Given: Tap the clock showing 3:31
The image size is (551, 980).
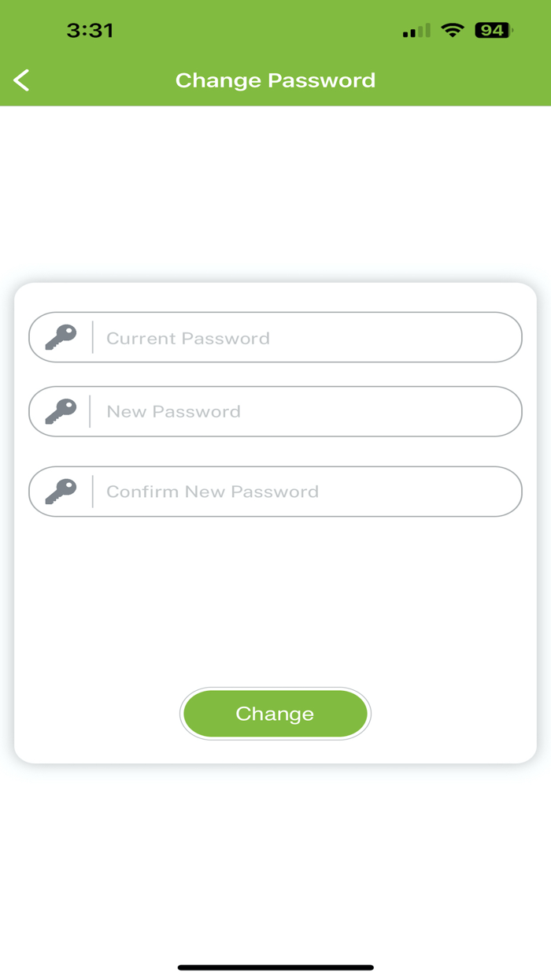Looking at the screenshot, I should [90, 30].
